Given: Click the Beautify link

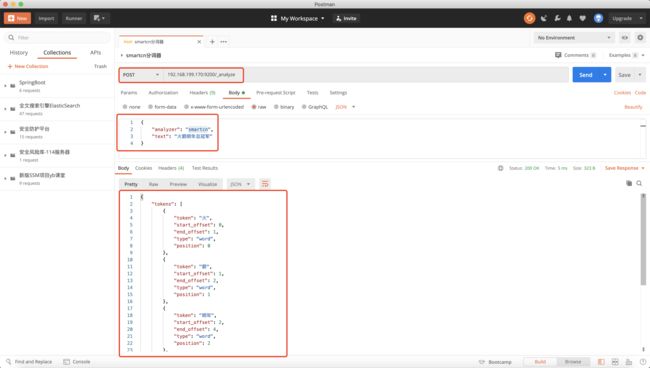Looking at the screenshot, I should 633,107.
